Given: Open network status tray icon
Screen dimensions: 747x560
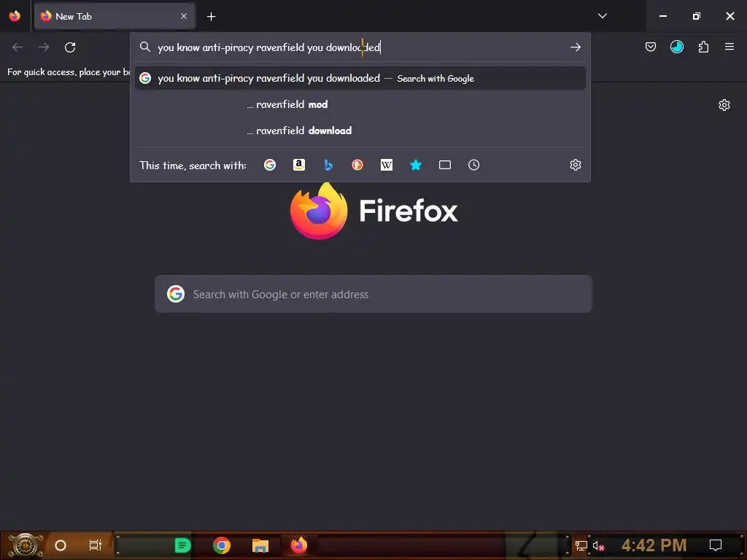Looking at the screenshot, I should (581, 545).
